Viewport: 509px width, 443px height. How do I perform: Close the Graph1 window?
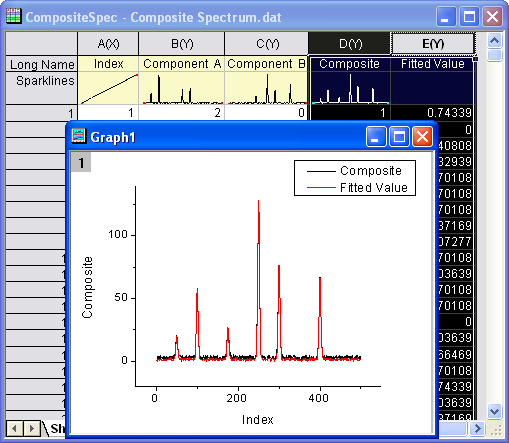click(423, 136)
